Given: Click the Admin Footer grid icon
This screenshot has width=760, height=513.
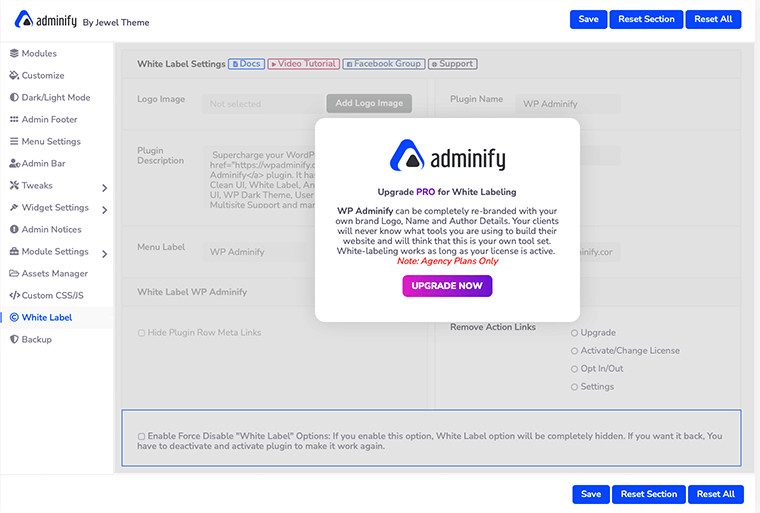Looking at the screenshot, I should (14, 120).
